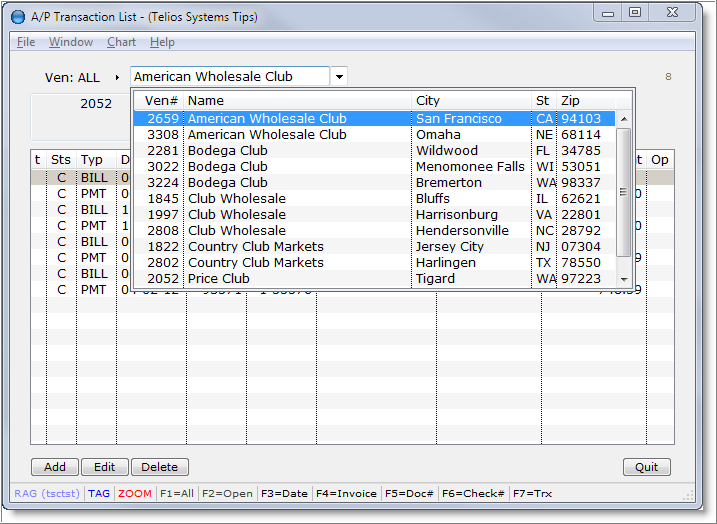Open the Chart menu
The image size is (717, 524).
[121, 42]
